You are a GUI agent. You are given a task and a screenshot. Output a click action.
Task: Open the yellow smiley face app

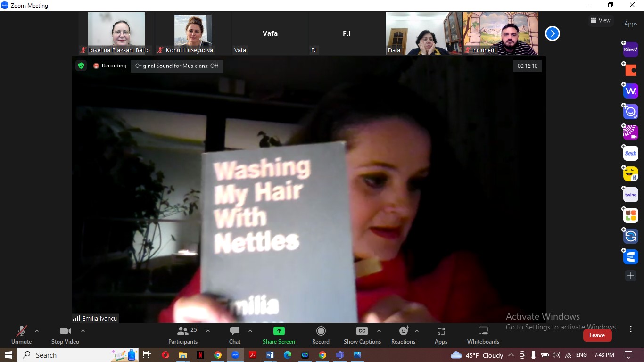coord(631,174)
